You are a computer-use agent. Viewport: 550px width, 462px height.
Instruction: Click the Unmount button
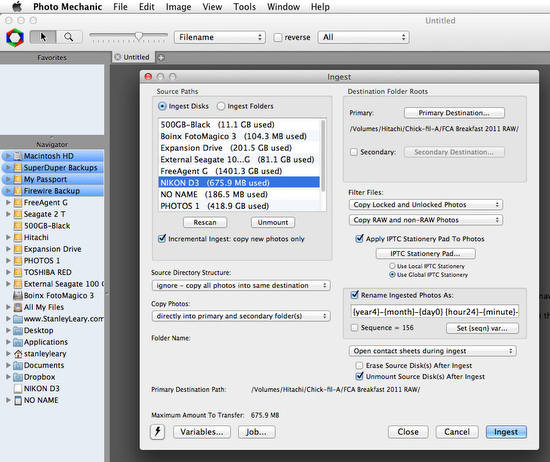[x=273, y=222]
